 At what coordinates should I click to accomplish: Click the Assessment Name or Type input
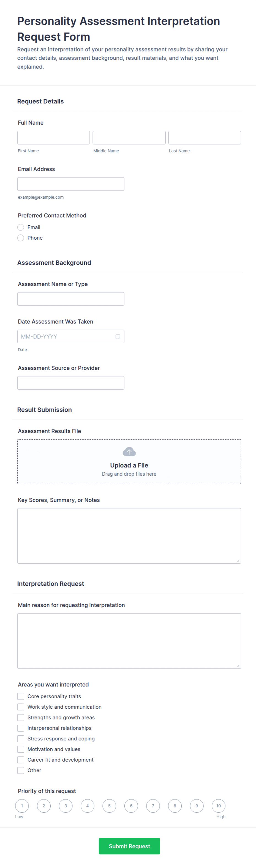71,299
